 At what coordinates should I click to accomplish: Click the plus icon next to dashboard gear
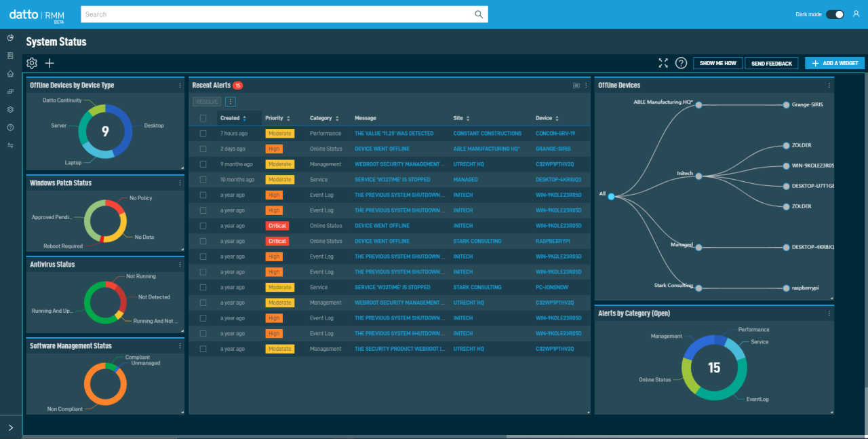50,63
